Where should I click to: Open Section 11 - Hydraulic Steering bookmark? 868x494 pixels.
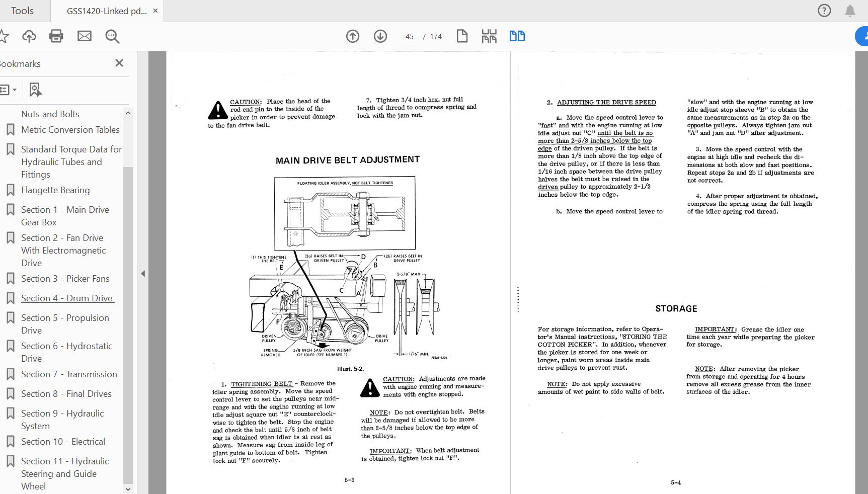65,474
